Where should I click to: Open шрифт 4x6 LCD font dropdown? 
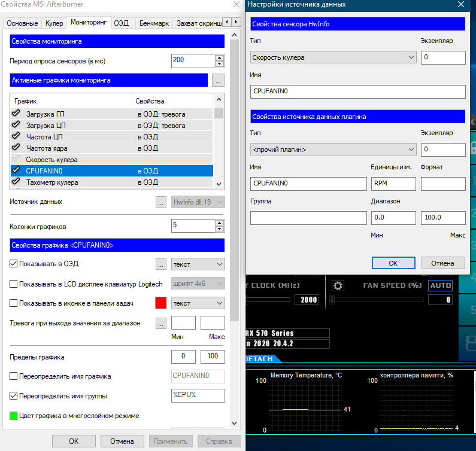click(198, 284)
